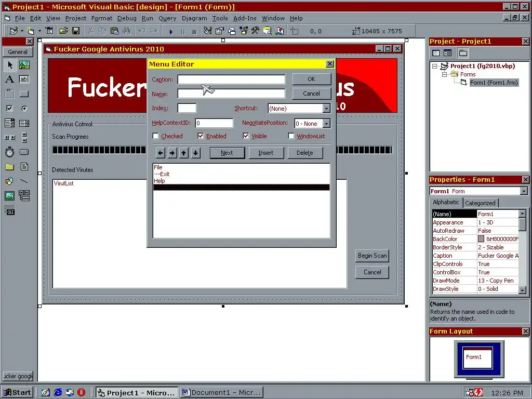Screen dimensions: 532x399
Task: Select the HScrollBar control tool
Action: (9, 137)
